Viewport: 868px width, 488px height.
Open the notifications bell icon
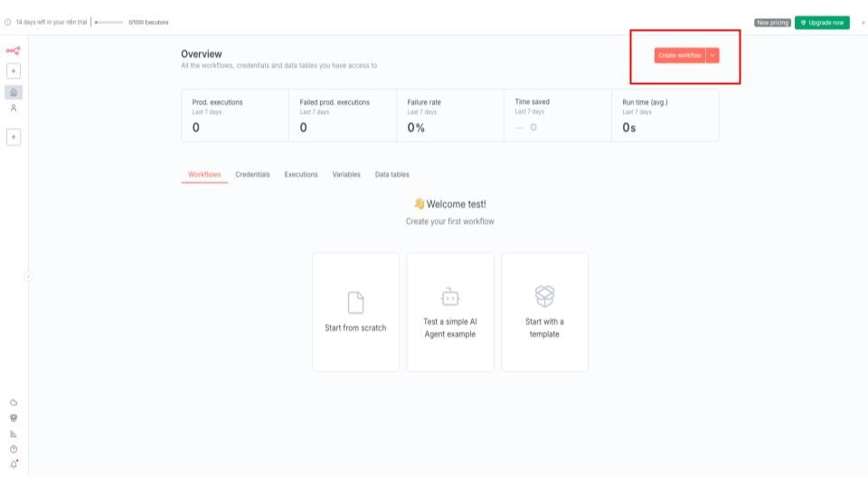click(x=14, y=465)
